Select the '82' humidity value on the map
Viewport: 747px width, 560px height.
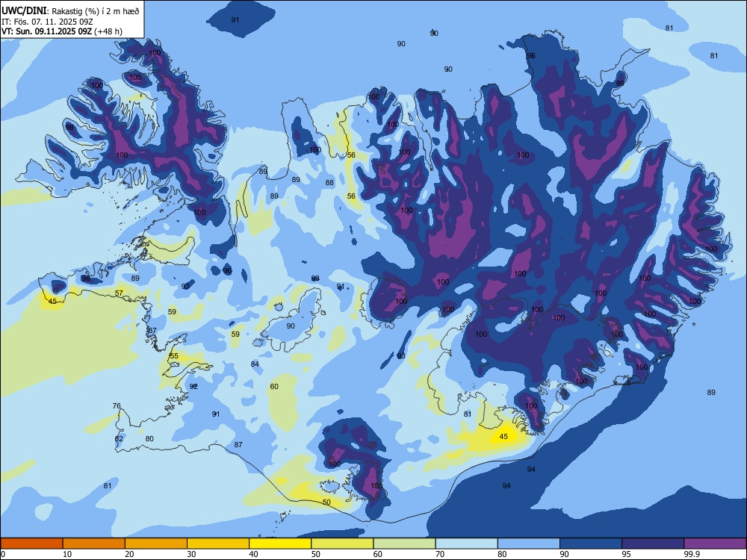pos(119,438)
